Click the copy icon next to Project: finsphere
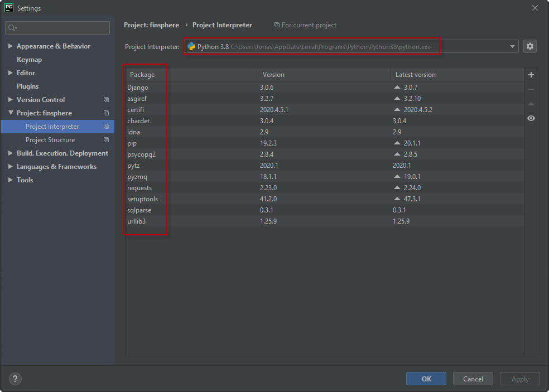This screenshot has height=392, width=549. [106, 113]
